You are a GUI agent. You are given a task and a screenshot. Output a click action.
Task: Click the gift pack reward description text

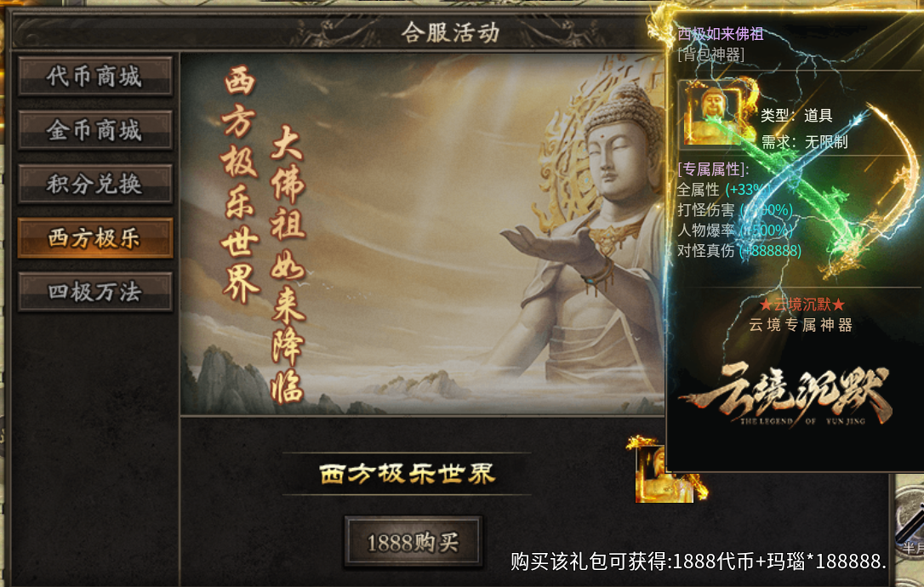(x=699, y=561)
